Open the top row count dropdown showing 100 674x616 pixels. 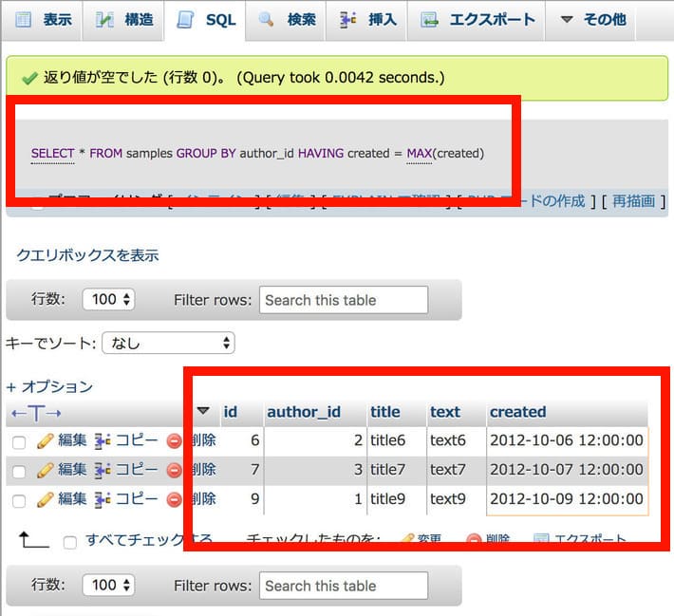pos(109,300)
